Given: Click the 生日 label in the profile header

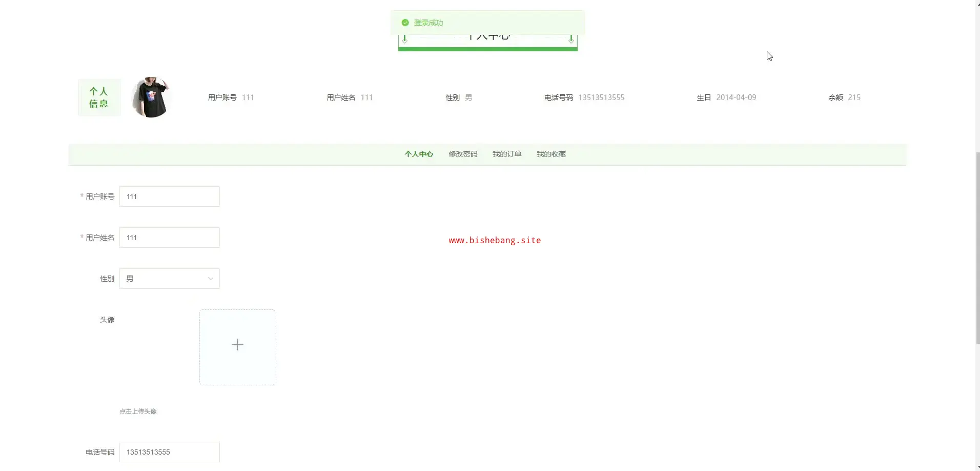Looking at the screenshot, I should tap(704, 97).
